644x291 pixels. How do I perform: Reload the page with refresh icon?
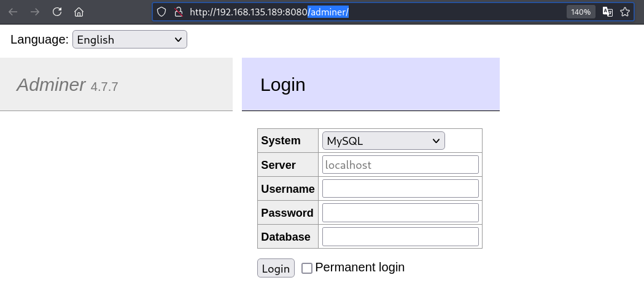(57, 12)
